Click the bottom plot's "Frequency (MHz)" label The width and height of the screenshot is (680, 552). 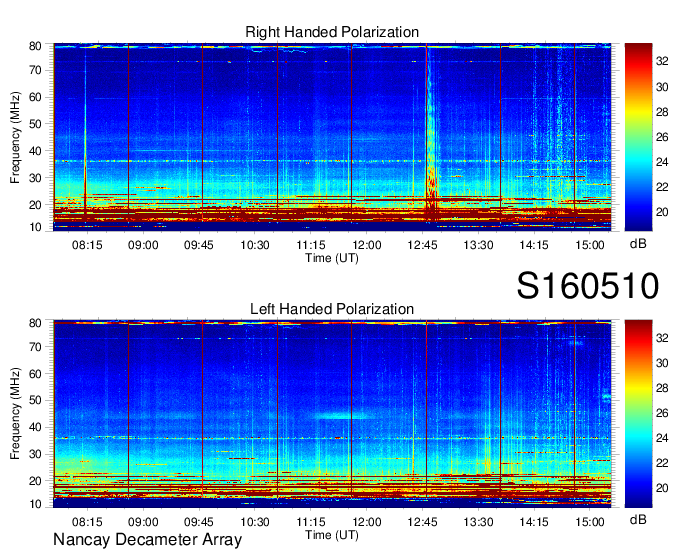tap(15, 414)
